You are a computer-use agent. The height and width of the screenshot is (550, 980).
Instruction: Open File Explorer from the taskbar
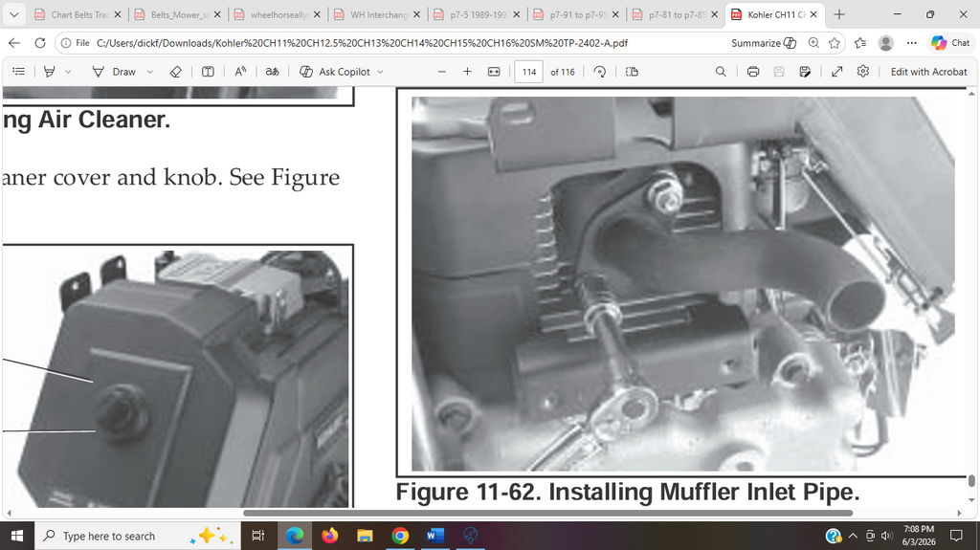click(x=365, y=536)
